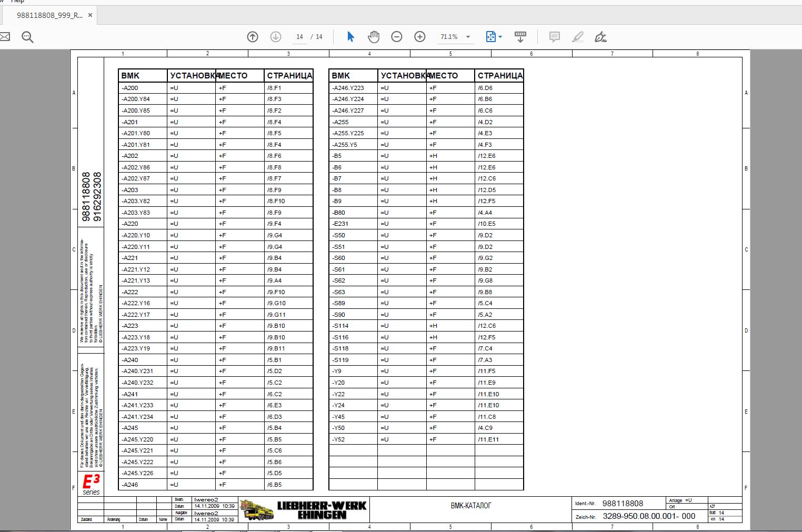Click table entry -A203.Y82
Viewport: 802px width, 532px height.
(x=136, y=201)
